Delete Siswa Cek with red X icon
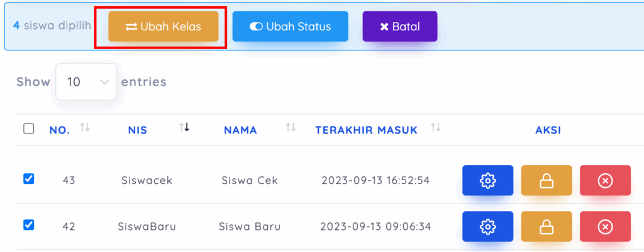 (x=604, y=181)
